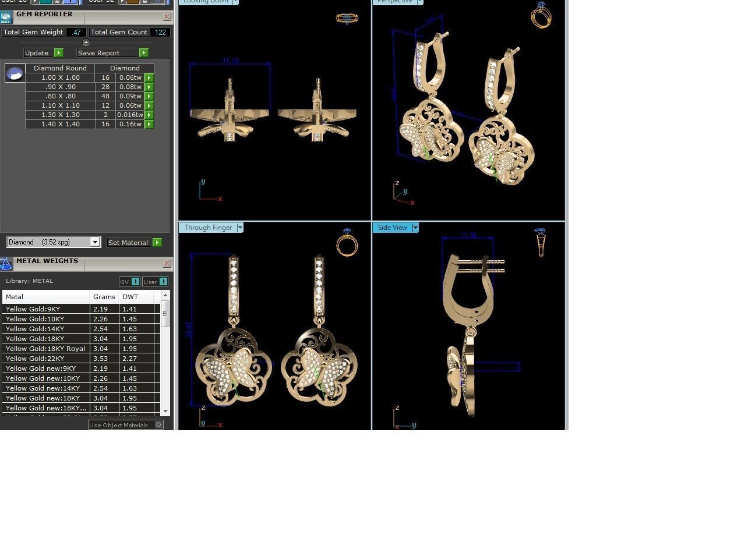
Task: Toggle Use Object Materials option
Action: click(158, 425)
